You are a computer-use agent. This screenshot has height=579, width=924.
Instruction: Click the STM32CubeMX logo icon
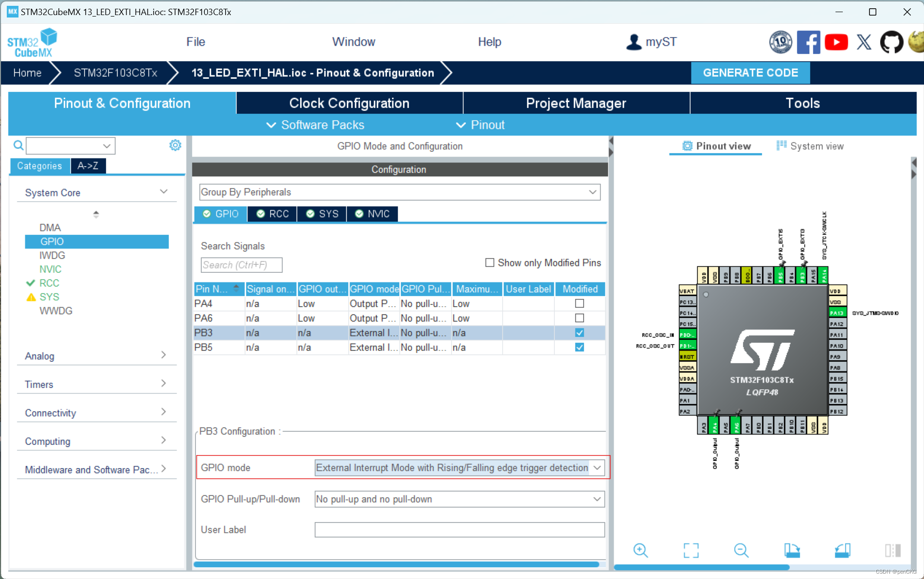tap(32, 43)
